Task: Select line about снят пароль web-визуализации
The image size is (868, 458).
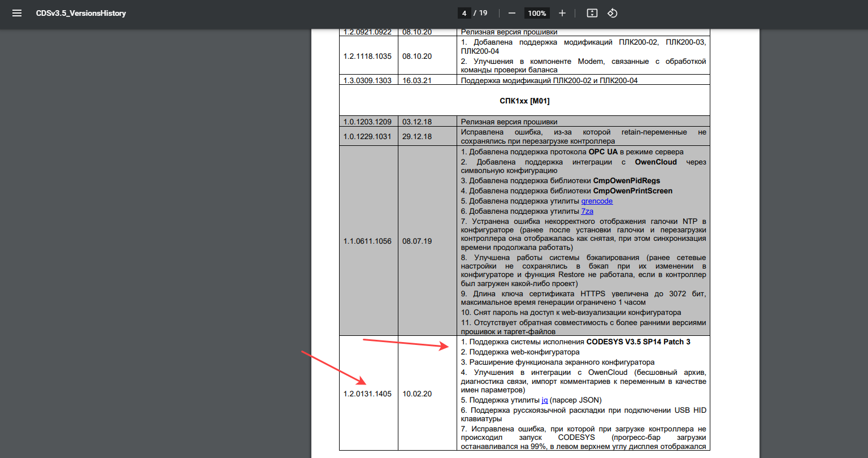Action: [571, 312]
